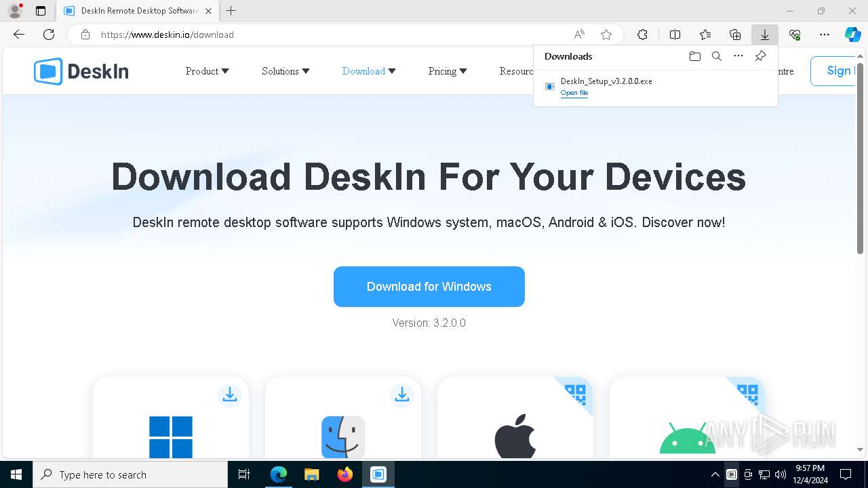This screenshot has width=868, height=488.
Task: Pin the Downloads panel
Action: [760, 56]
